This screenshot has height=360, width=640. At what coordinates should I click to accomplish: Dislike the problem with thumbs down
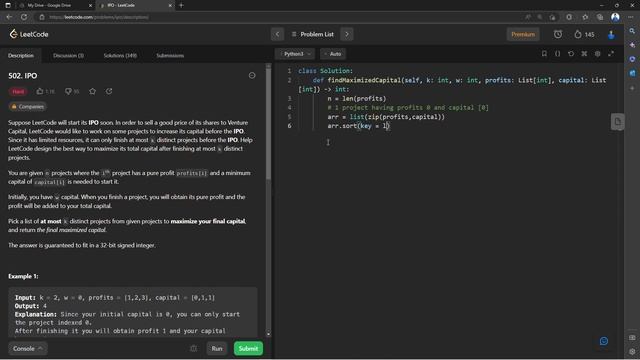coord(72,91)
